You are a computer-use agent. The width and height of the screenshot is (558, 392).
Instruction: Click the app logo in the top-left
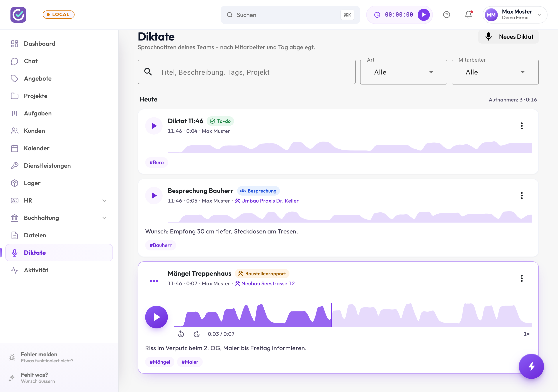click(18, 15)
